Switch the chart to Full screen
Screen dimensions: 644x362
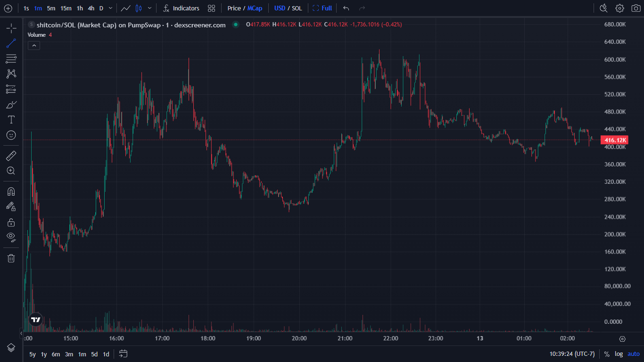pyautogui.click(x=322, y=8)
